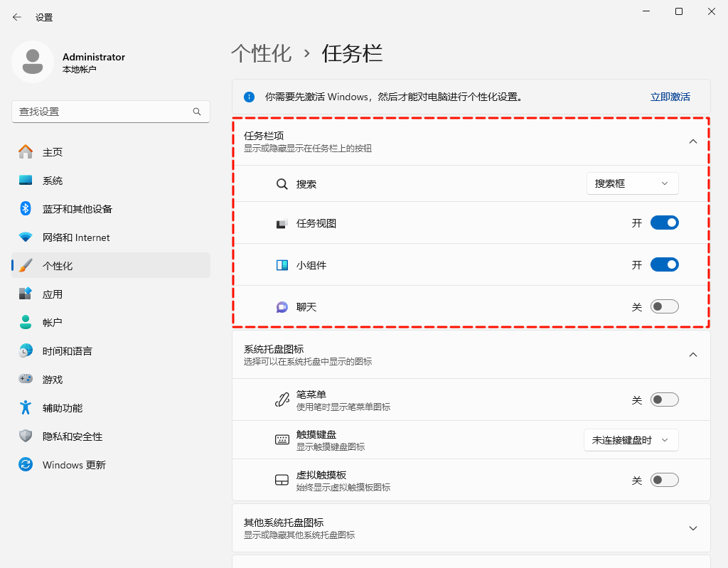Image resolution: width=728 pixels, height=568 pixels.
Task: Open the 未连接键盘时 dropdown
Action: pyautogui.click(x=631, y=440)
